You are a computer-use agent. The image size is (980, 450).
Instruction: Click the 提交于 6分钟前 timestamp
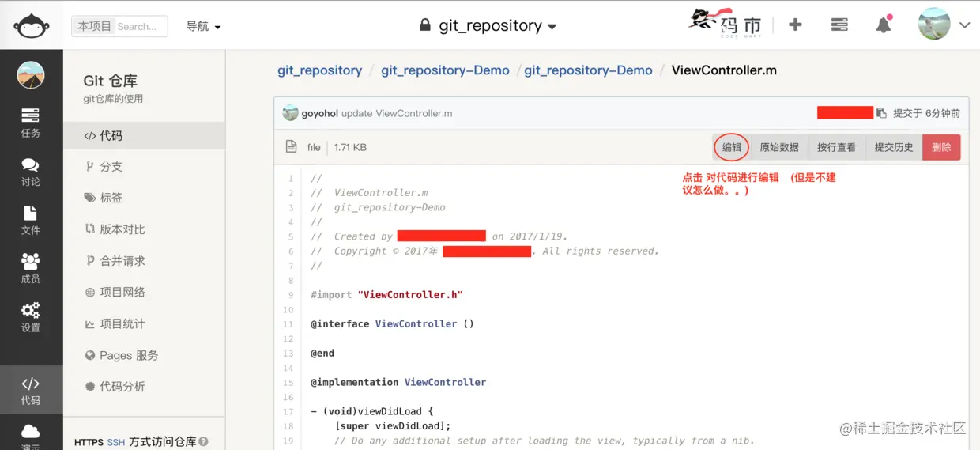pyautogui.click(x=926, y=113)
